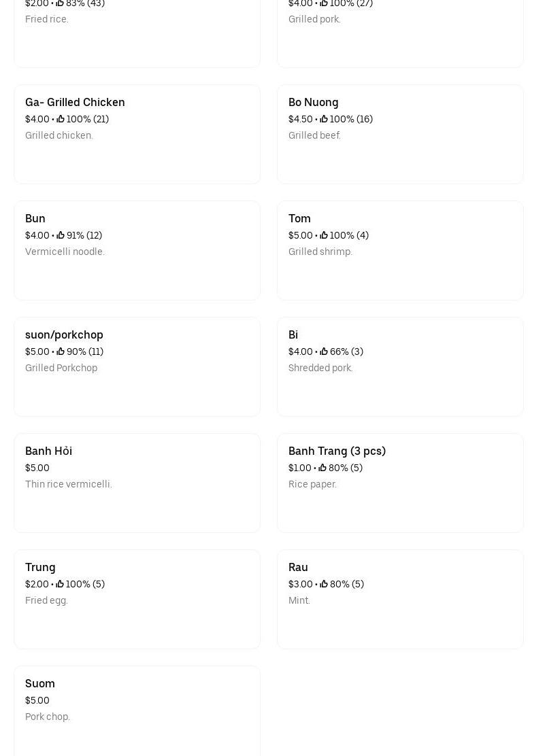
Task: Open the Bi shredded pork item
Action: click(x=400, y=366)
